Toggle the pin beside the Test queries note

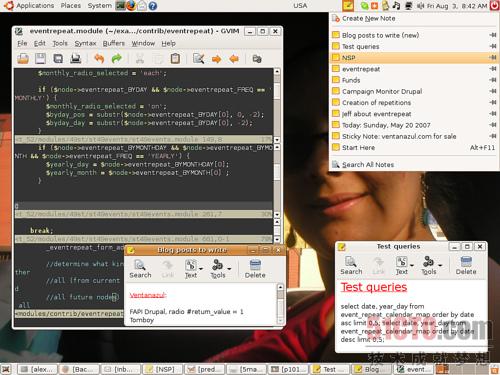[493, 46]
